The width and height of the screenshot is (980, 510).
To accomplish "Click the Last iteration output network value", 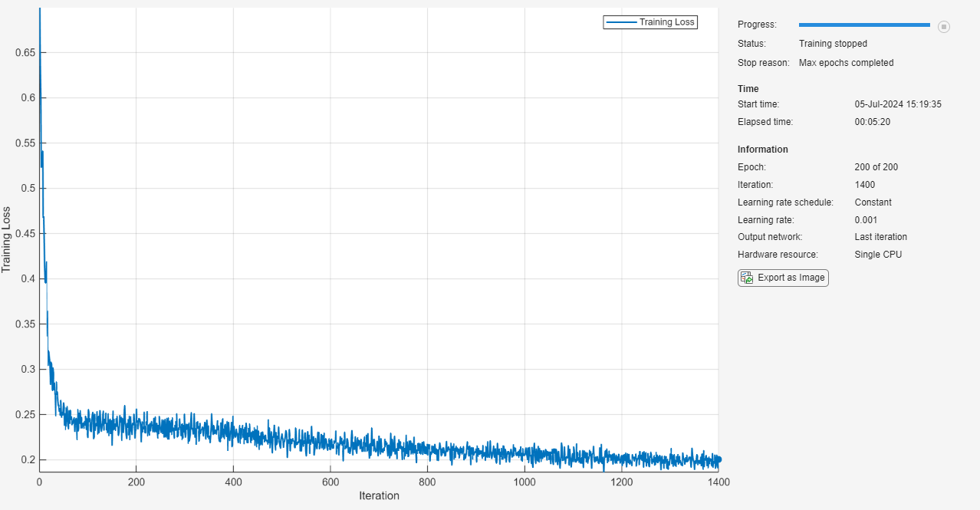I will 880,237.
